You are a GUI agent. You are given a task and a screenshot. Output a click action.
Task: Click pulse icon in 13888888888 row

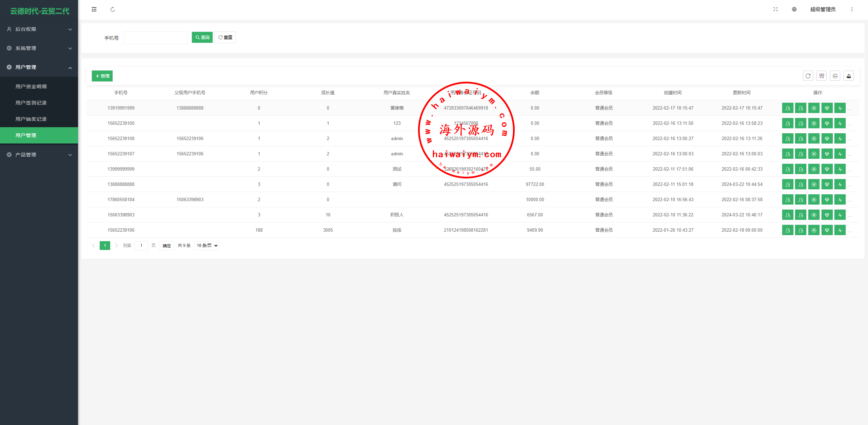coord(840,185)
